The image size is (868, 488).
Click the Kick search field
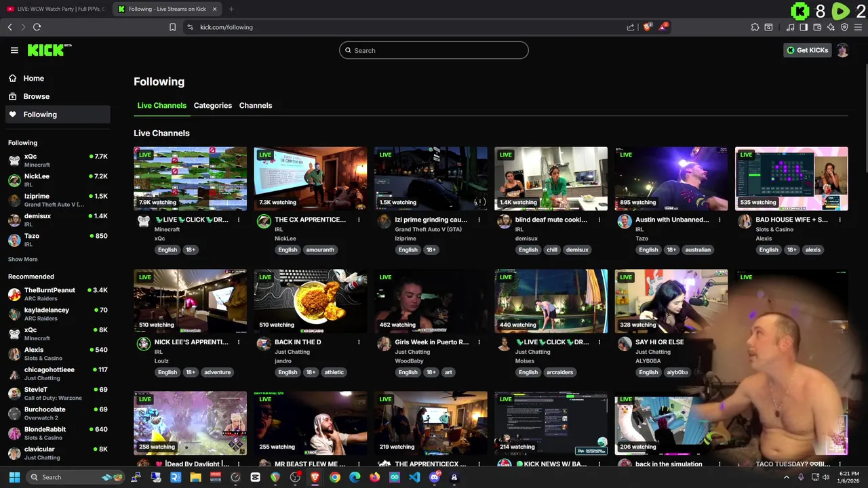[x=434, y=50]
